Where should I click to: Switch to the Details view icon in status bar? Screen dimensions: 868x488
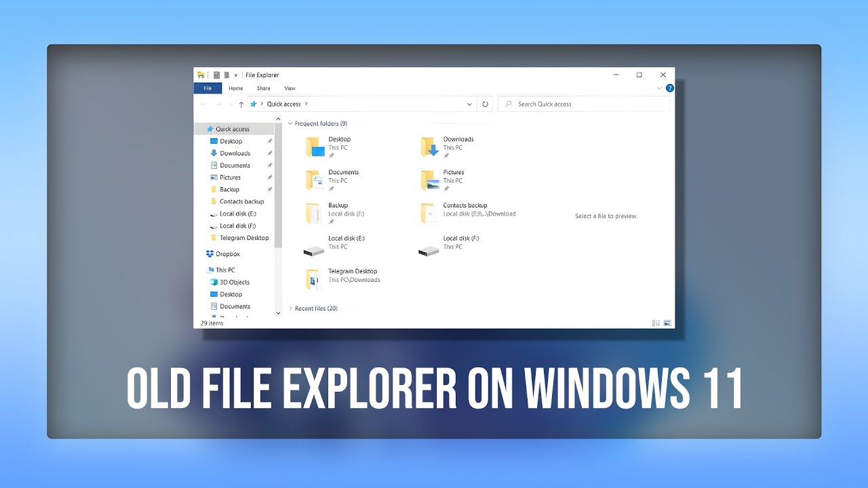656,323
